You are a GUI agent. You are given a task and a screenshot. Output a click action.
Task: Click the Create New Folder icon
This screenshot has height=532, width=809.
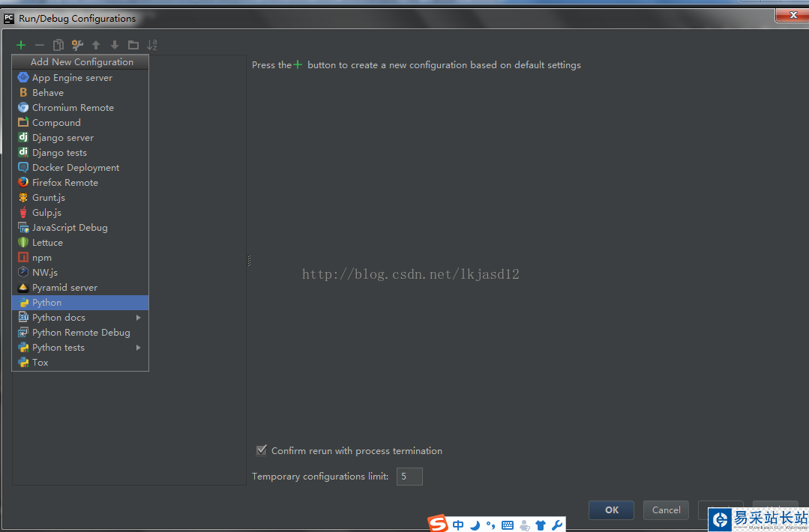133,46
